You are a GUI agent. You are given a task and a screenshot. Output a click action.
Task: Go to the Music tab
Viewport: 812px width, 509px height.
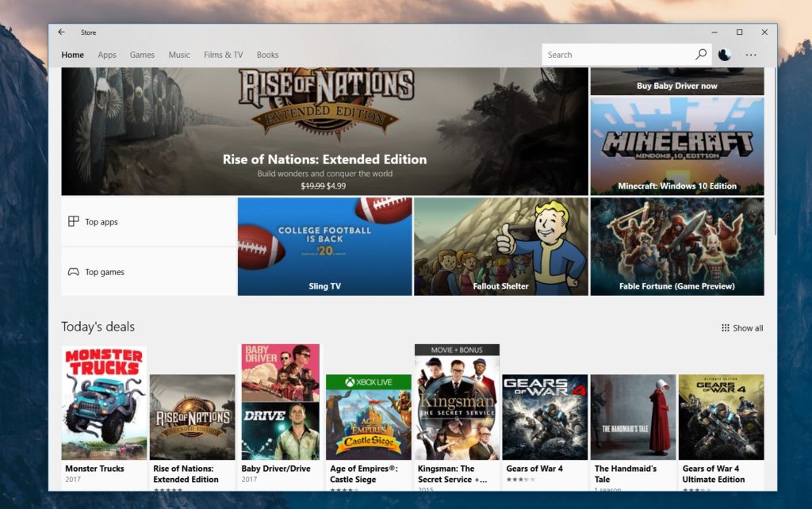(x=179, y=55)
